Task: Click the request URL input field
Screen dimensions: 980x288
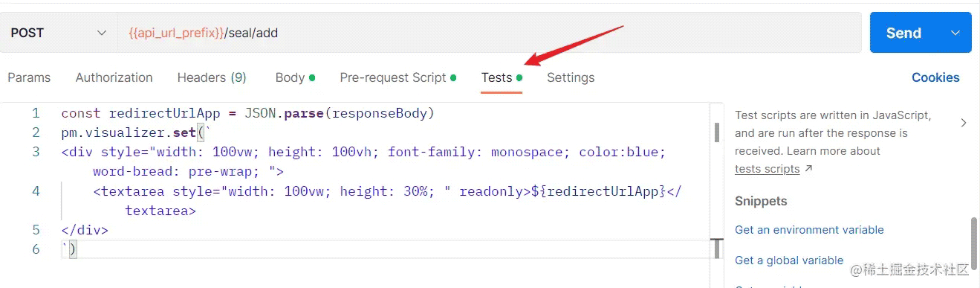Action: tap(489, 33)
